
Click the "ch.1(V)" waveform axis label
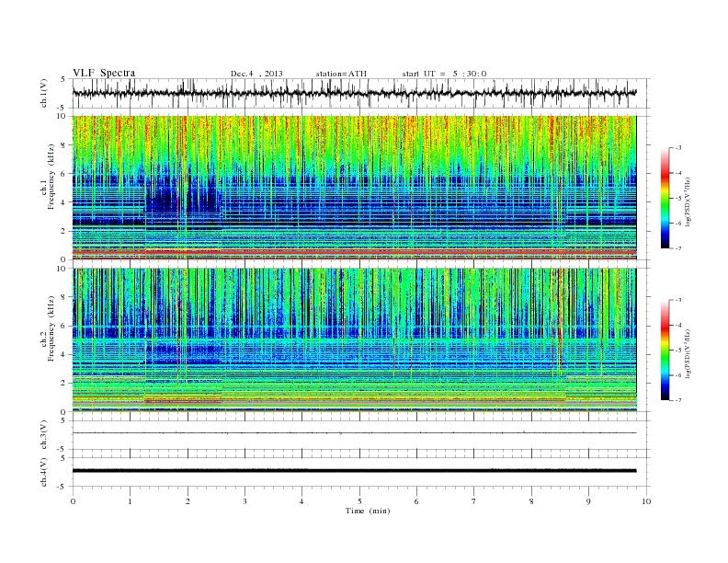pos(44,93)
